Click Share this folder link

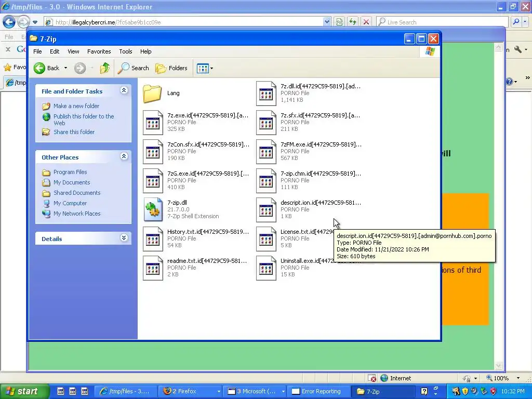74,132
